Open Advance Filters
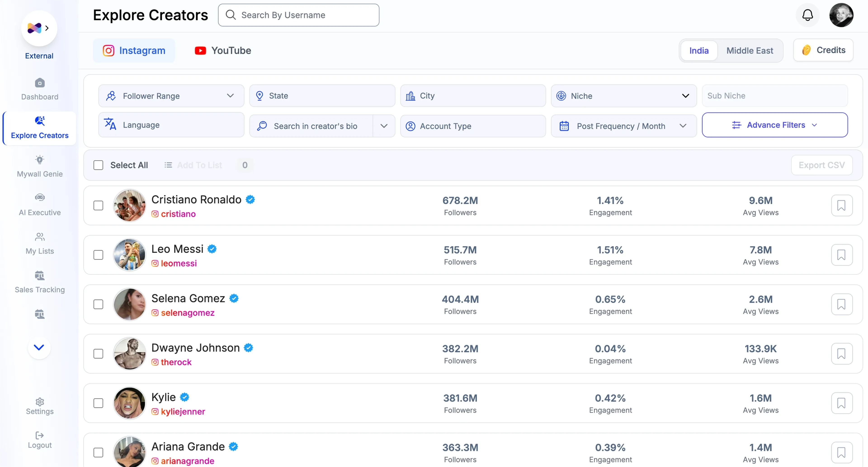The height and width of the screenshot is (467, 868). pyautogui.click(x=775, y=125)
